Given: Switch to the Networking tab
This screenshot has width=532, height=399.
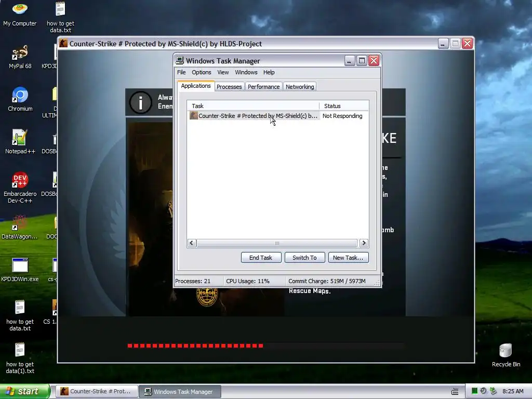Looking at the screenshot, I should click(300, 87).
